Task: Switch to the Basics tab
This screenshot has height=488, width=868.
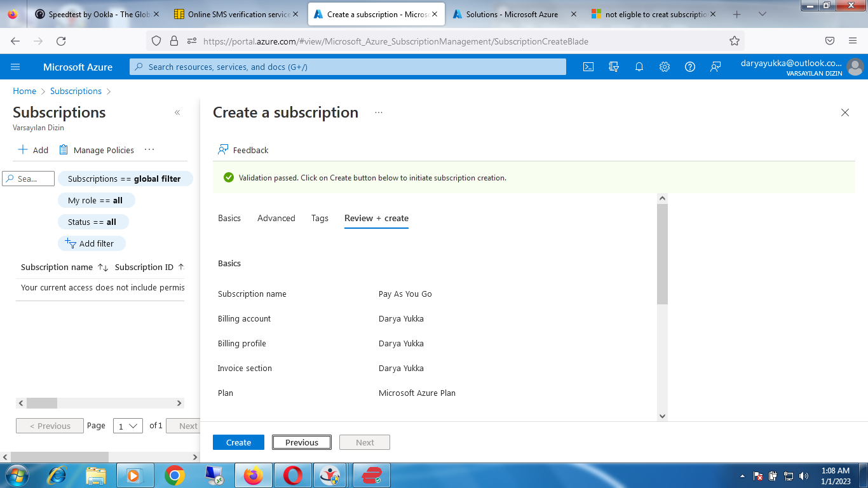Action: click(x=229, y=218)
